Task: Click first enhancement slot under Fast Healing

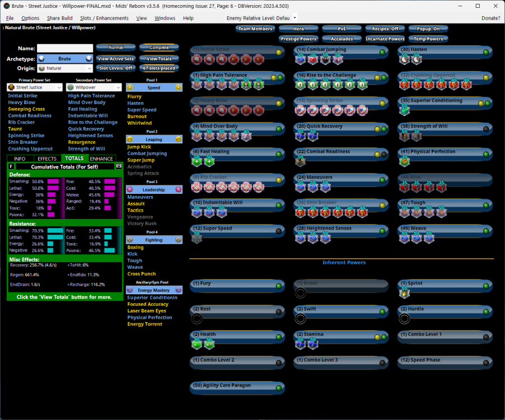Action: [x=197, y=162]
